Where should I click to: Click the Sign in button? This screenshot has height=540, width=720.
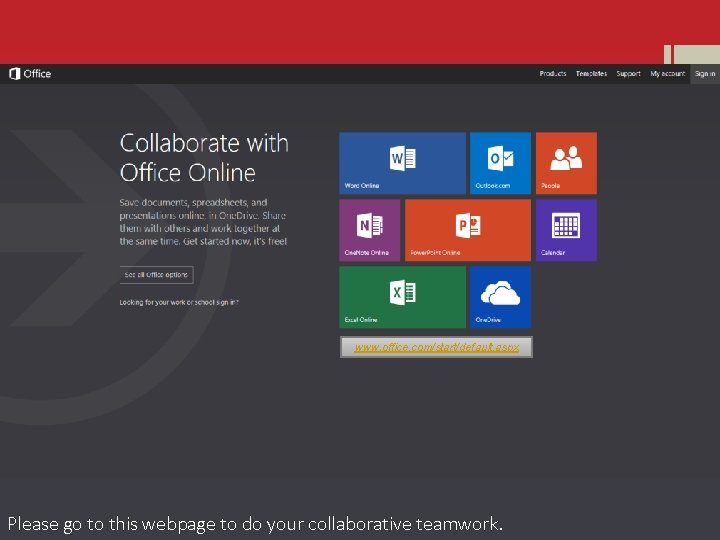point(705,73)
